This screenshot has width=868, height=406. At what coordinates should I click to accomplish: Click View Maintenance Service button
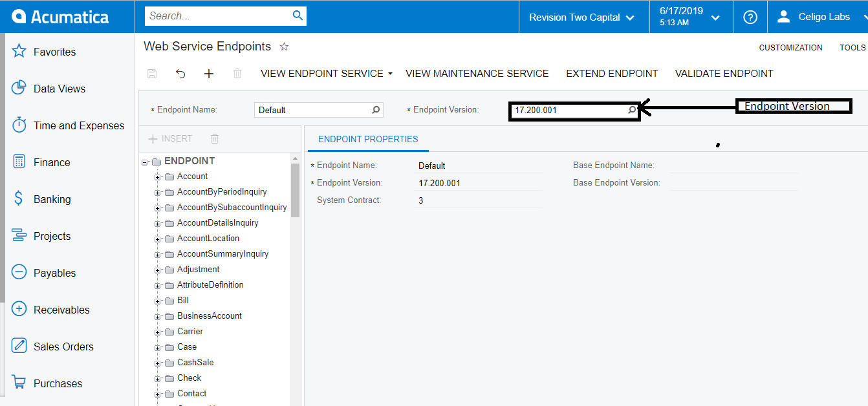pyautogui.click(x=477, y=74)
